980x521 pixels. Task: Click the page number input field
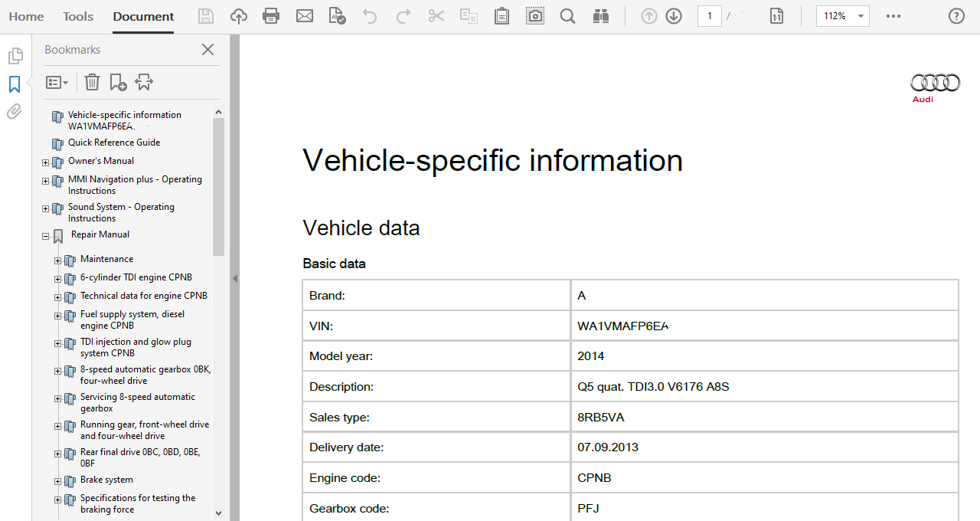click(709, 15)
